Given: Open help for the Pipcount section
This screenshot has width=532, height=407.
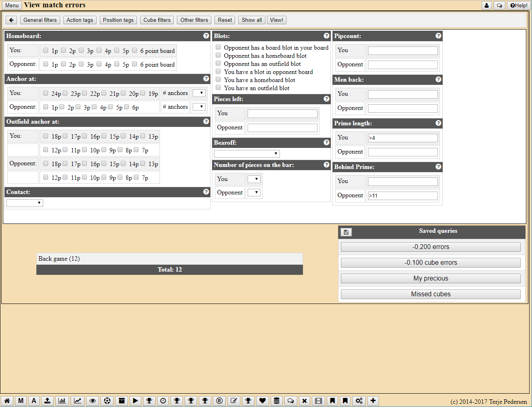Looking at the screenshot, I should (438, 36).
